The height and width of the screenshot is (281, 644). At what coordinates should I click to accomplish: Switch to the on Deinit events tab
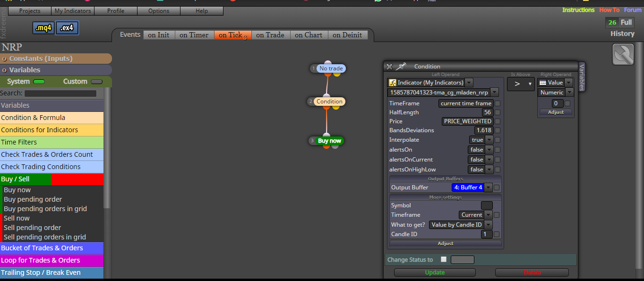pyautogui.click(x=347, y=35)
